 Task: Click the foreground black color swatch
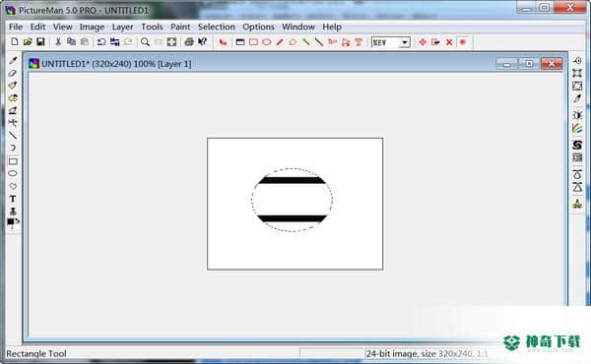(x=11, y=221)
